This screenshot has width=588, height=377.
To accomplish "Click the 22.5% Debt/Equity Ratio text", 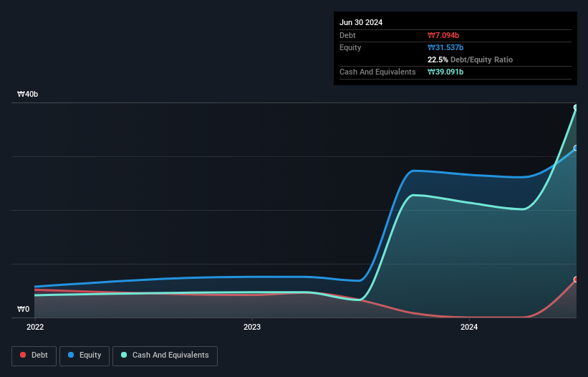I will click(470, 59).
